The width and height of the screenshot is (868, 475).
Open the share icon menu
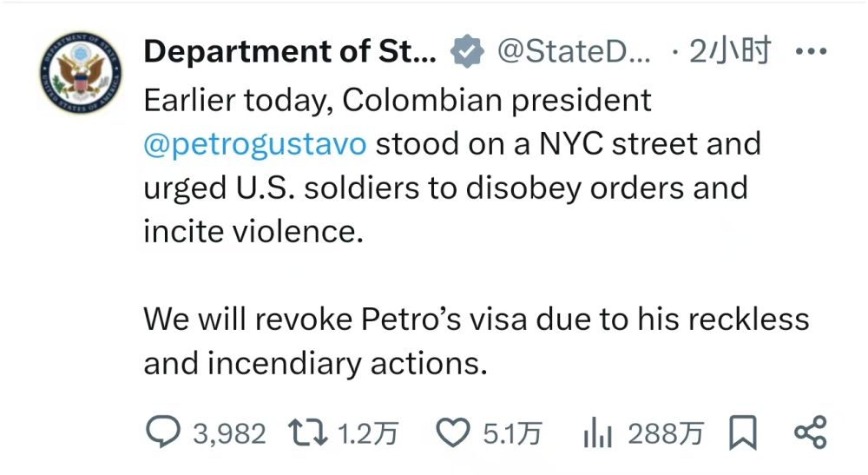point(811,432)
